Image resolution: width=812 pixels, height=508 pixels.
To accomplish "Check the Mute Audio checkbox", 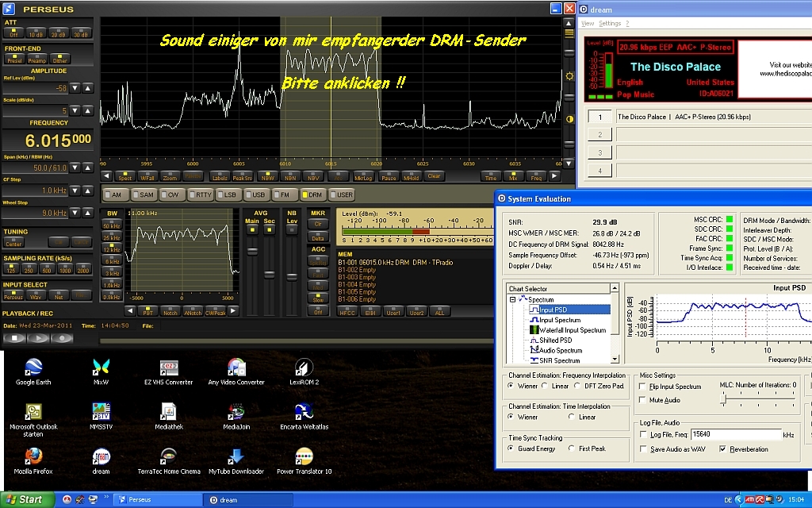I will click(642, 400).
